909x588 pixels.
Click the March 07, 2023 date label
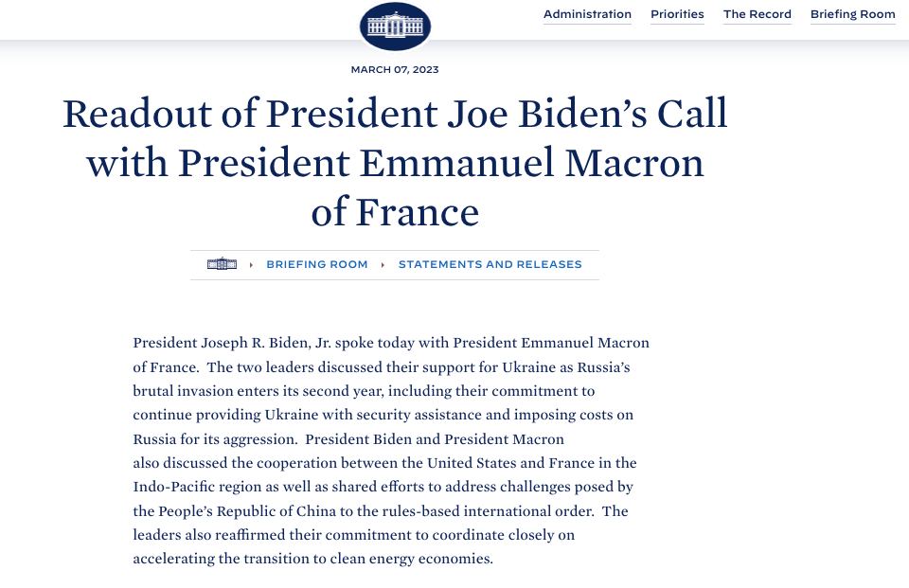(395, 69)
